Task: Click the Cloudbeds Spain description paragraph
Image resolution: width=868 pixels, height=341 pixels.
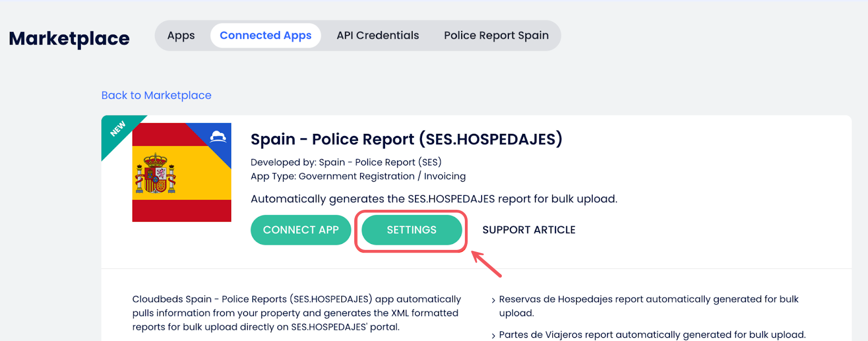Action: tap(296, 313)
